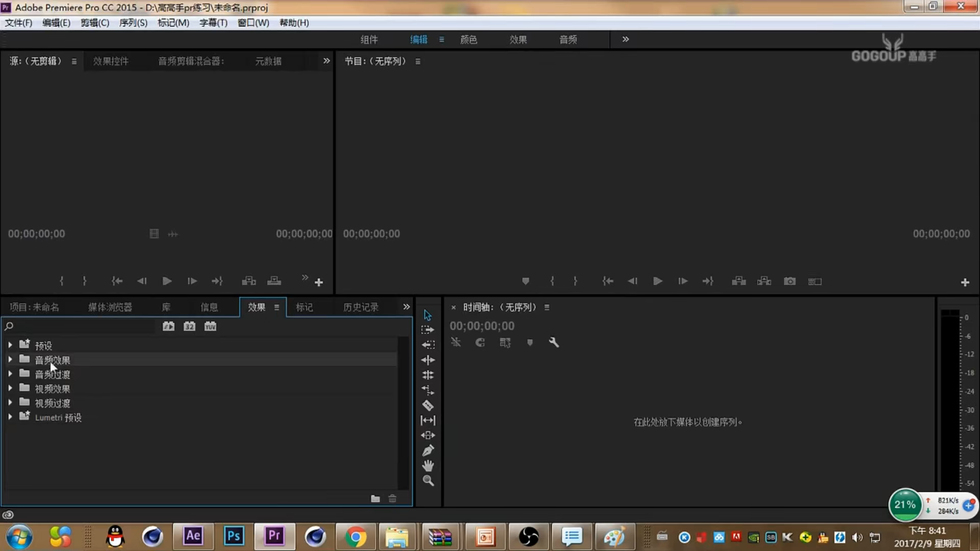Switch to 效果控件 tab
Image resolution: width=980 pixels, height=551 pixels.
[111, 61]
